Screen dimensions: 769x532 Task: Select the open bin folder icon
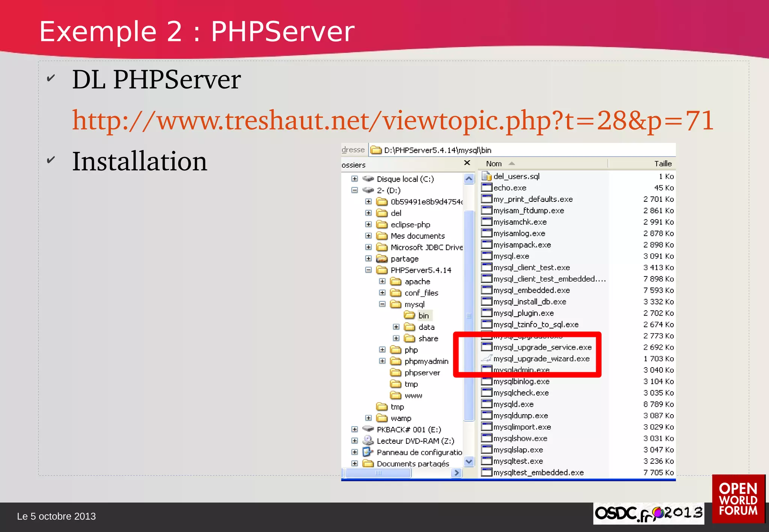click(410, 315)
